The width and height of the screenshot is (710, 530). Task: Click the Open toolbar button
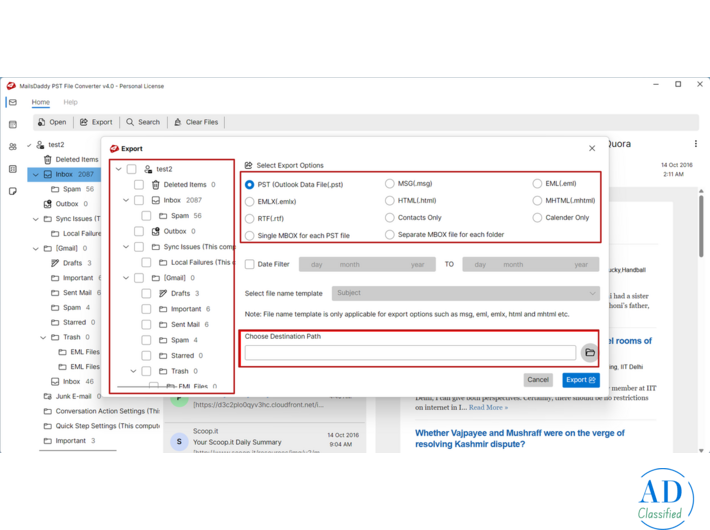tap(52, 122)
